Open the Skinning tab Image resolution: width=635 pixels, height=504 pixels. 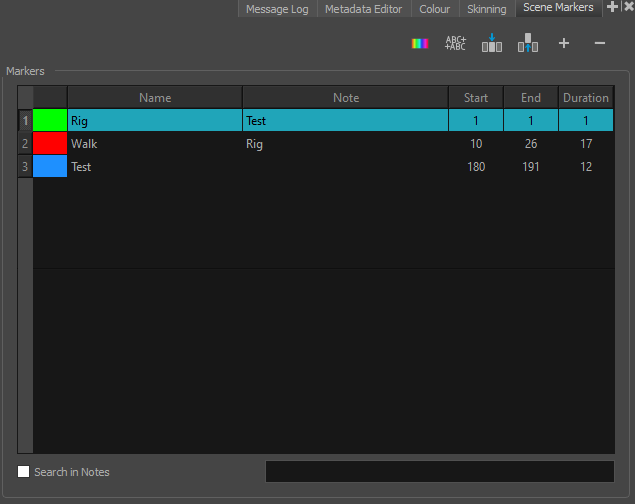(x=487, y=9)
